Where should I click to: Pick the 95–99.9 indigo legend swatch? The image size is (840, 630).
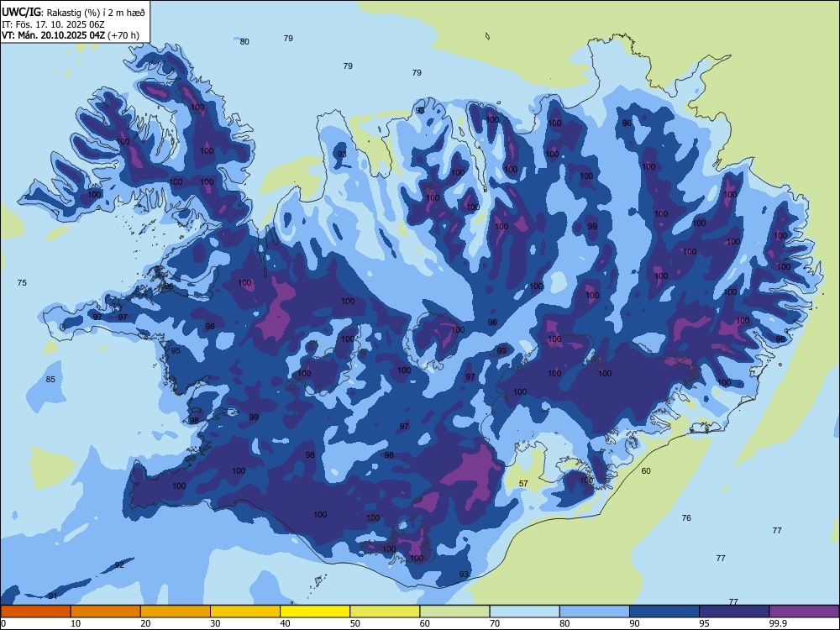pyautogui.click(x=734, y=612)
